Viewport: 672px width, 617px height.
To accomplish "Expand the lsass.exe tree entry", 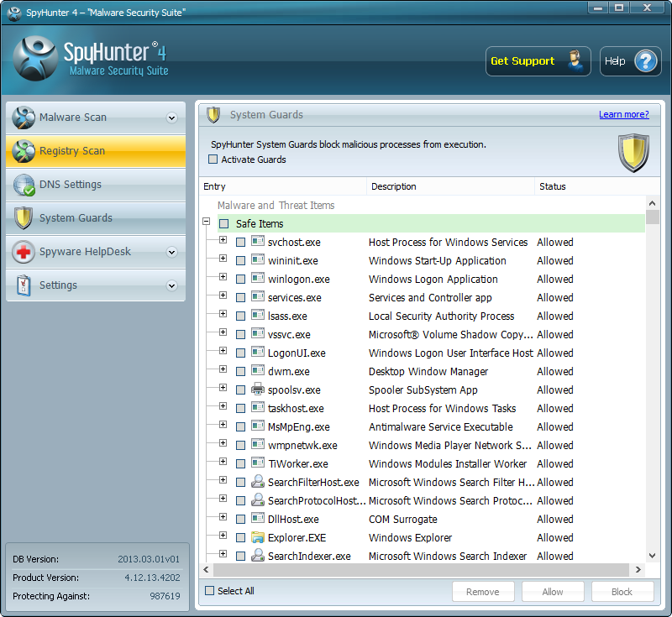I will (x=223, y=316).
